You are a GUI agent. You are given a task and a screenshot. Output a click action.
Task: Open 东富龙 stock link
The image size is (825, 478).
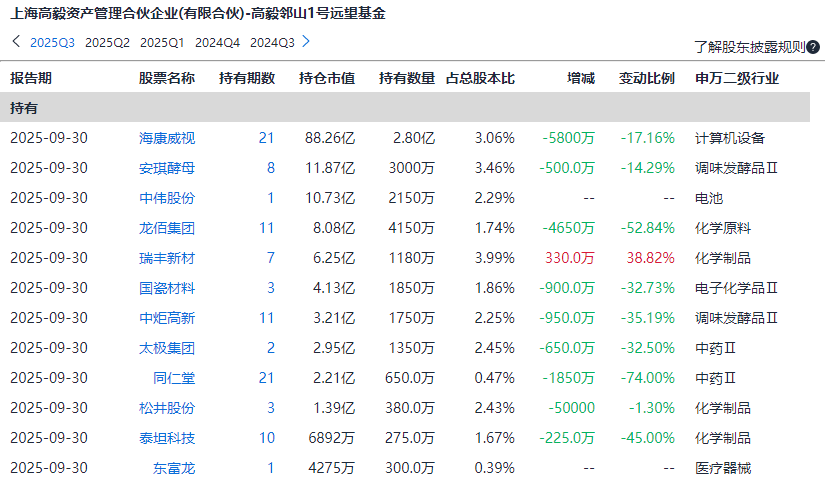point(174,468)
